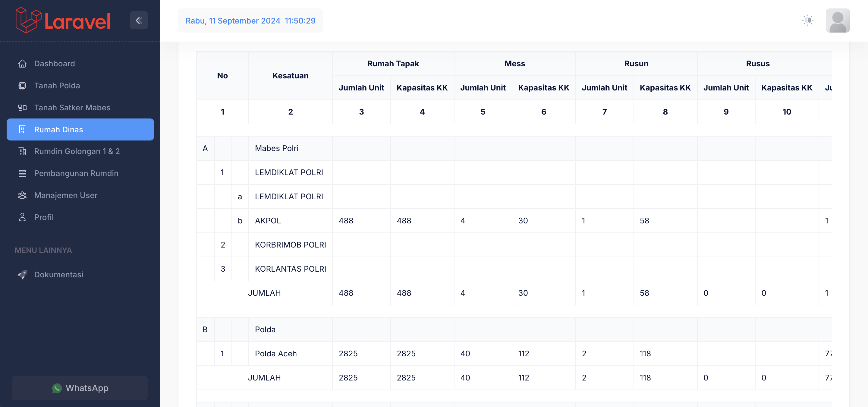Click the Rumah Dinas building icon
This screenshot has width=868, height=407.
22,129
